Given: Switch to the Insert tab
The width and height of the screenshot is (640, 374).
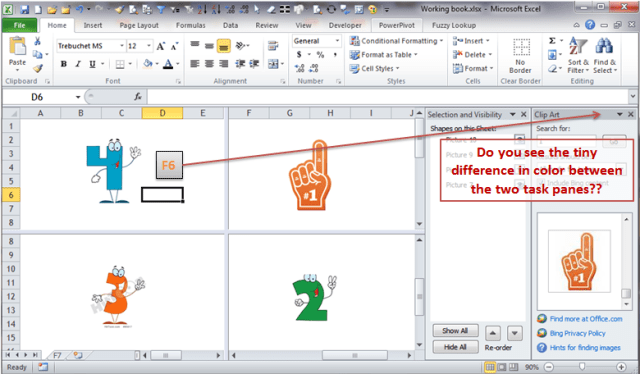Looking at the screenshot, I should pos(93,25).
